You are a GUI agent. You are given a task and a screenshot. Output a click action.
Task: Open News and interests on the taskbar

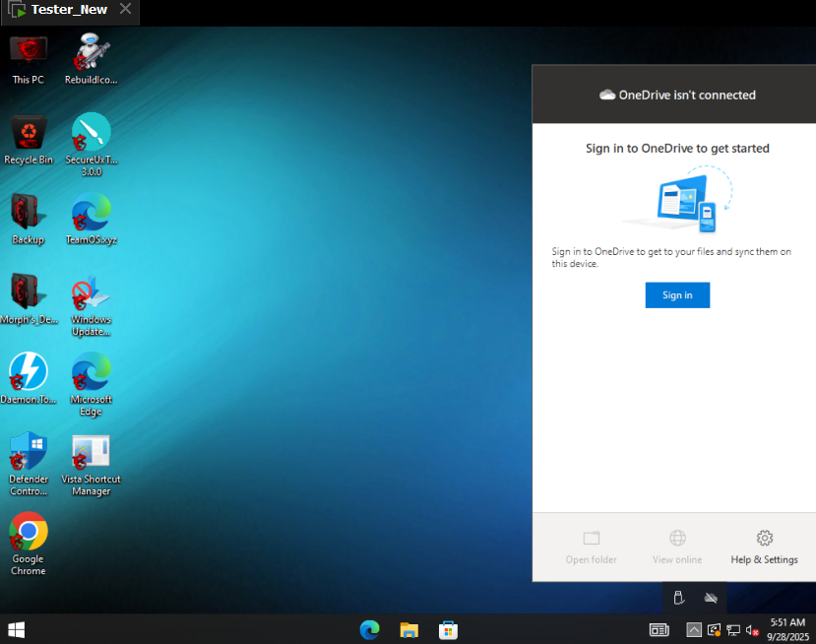click(659, 630)
